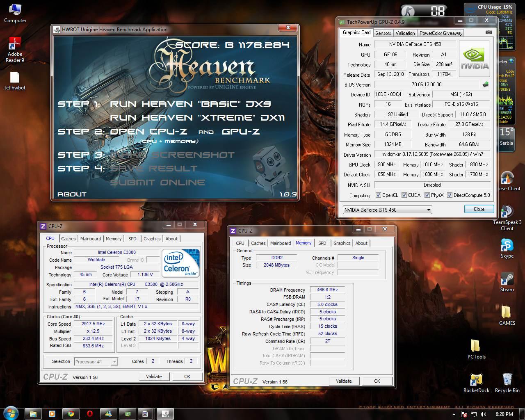Toggle the OpenCL checkbox in GPU-Z
Viewport: 525px width, 420px height.
point(378,195)
